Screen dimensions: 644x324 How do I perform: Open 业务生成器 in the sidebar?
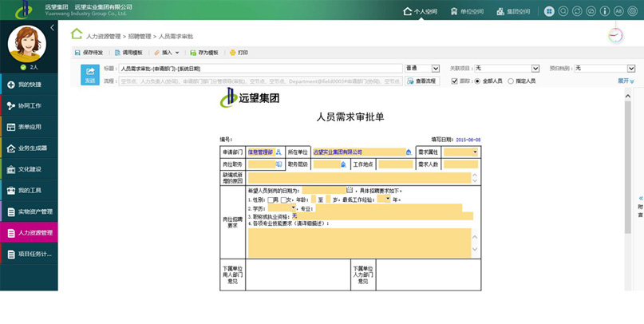pos(29,148)
